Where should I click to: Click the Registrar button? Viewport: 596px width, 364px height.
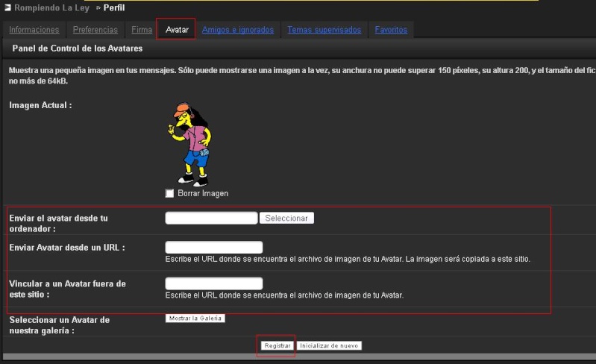(x=277, y=346)
